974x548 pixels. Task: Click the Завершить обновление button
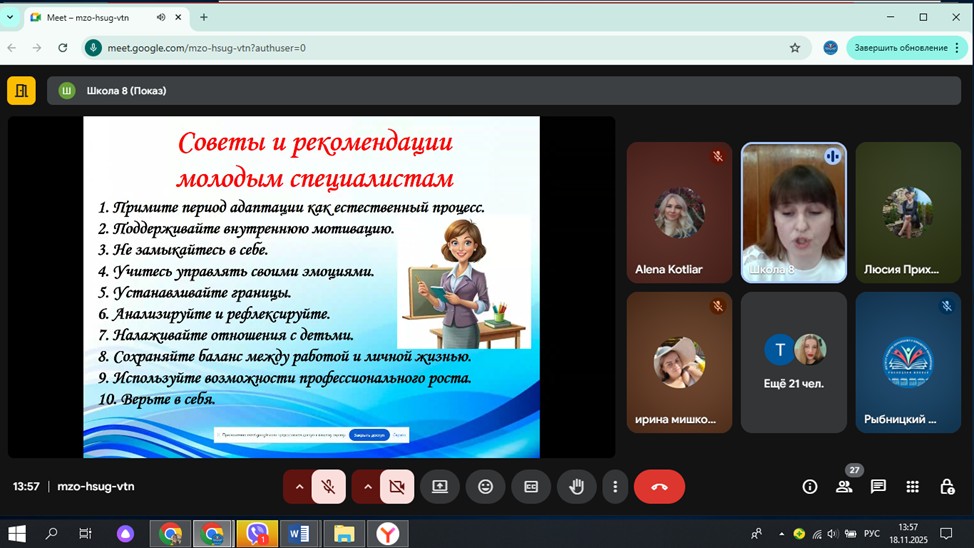point(900,48)
